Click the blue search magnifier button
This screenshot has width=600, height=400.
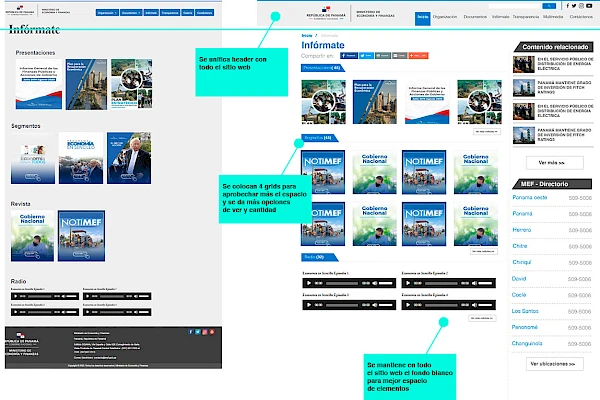pyautogui.click(x=549, y=6)
